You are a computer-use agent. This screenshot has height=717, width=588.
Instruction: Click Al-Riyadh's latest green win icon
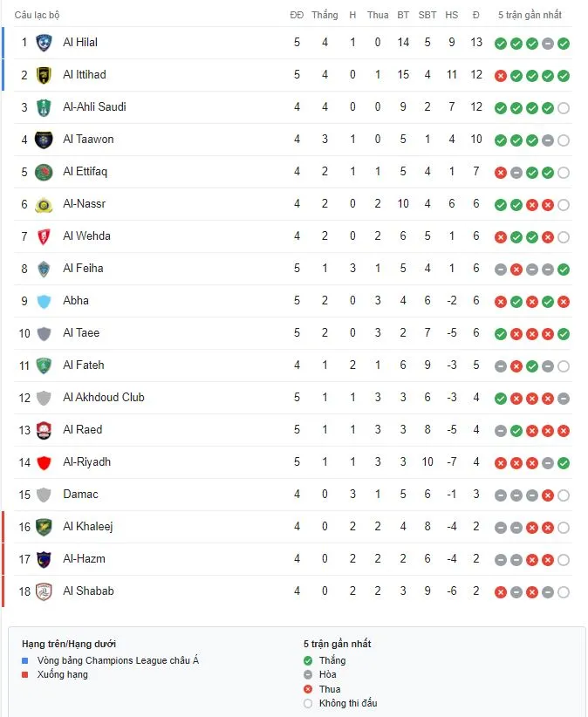tap(564, 463)
